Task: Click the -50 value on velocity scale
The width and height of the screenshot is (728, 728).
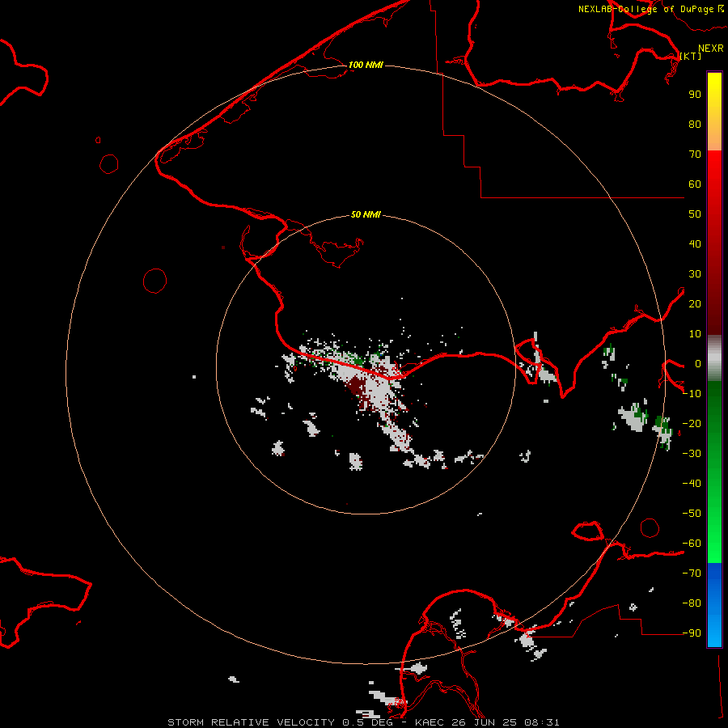Action: [692, 514]
